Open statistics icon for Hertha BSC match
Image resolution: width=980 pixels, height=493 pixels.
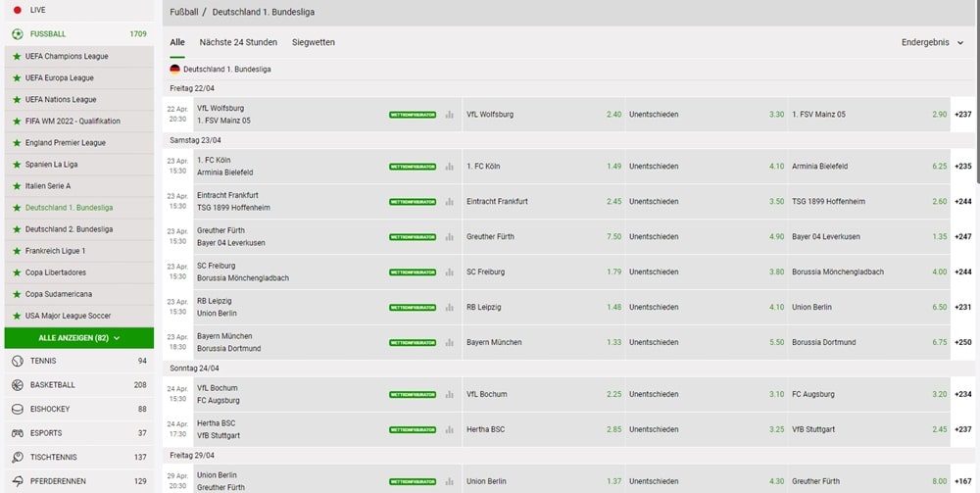click(x=450, y=430)
